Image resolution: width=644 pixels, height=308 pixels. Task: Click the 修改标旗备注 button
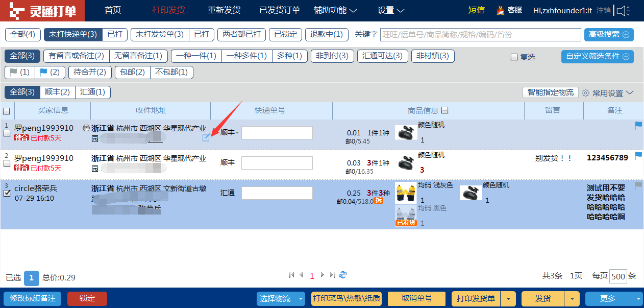click(x=33, y=299)
